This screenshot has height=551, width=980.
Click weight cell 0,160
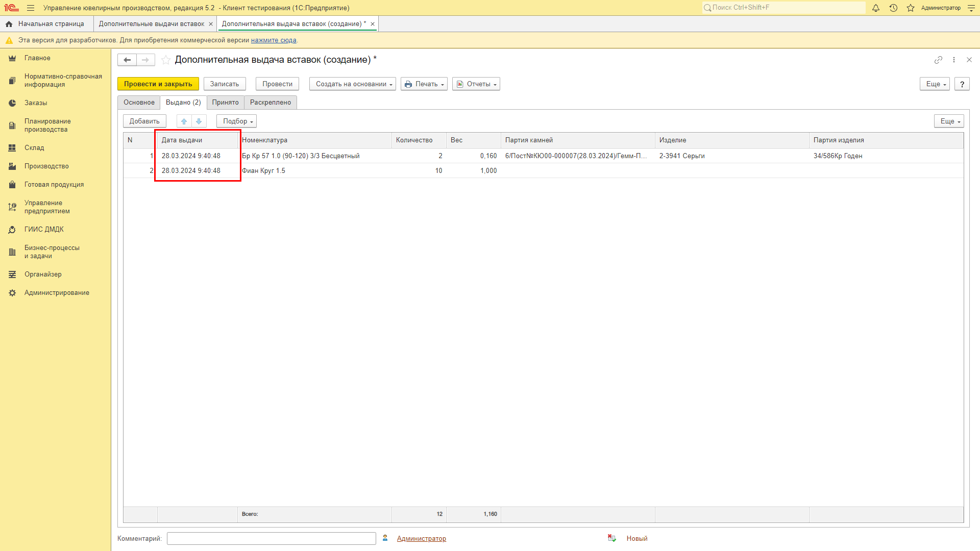[474, 156]
